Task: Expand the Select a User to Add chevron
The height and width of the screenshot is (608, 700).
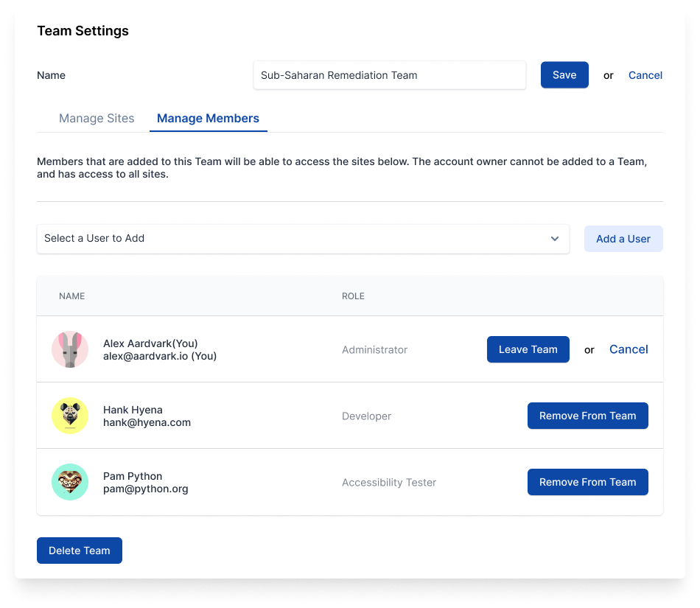Action: tap(554, 239)
